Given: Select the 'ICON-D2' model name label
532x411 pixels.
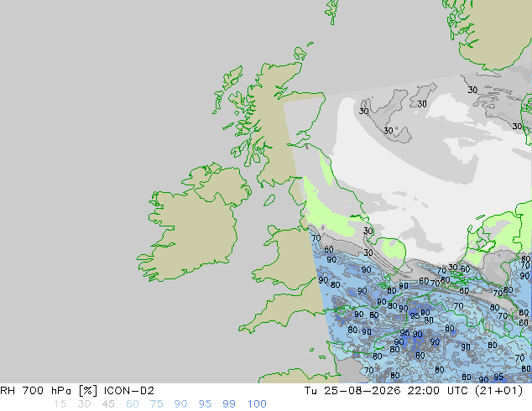Looking at the screenshot, I should [129, 391].
